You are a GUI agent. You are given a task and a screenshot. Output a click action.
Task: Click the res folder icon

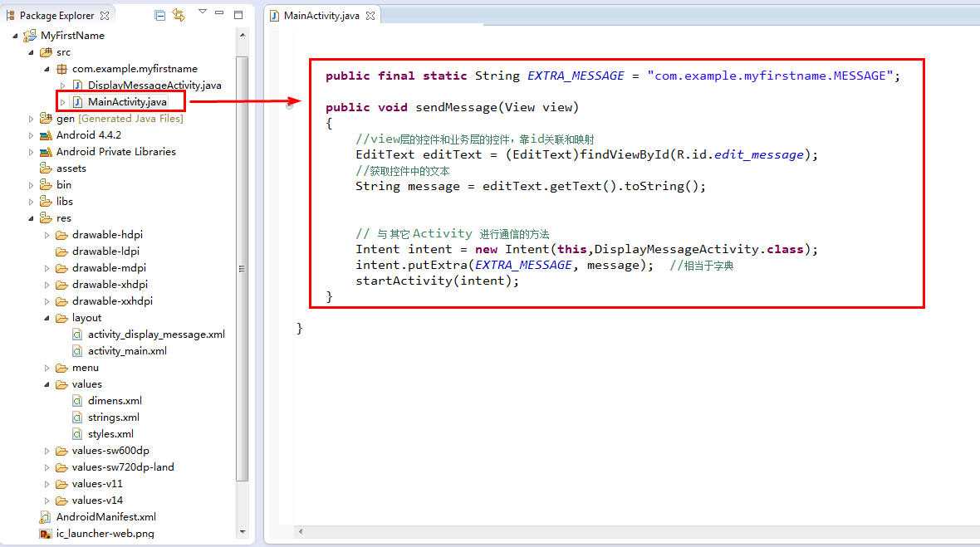(46, 218)
